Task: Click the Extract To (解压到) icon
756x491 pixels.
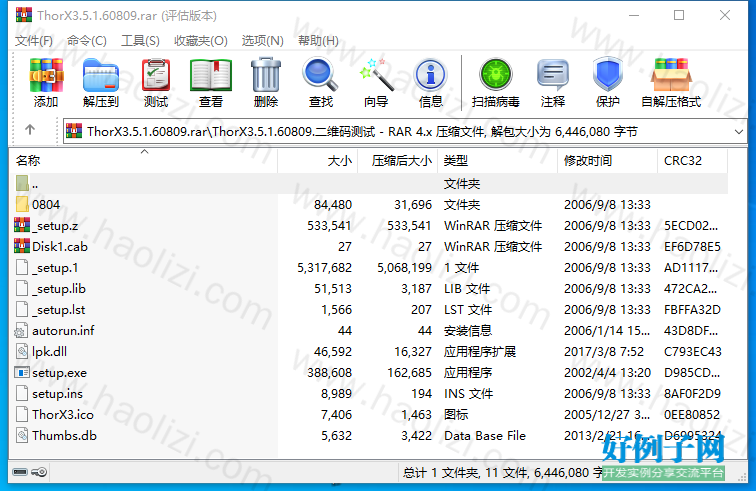Action: point(101,75)
